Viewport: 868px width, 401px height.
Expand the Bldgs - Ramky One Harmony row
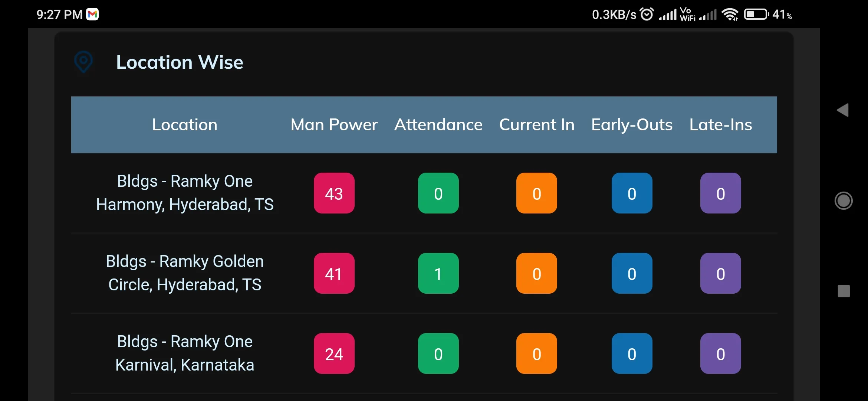[x=185, y=192]
